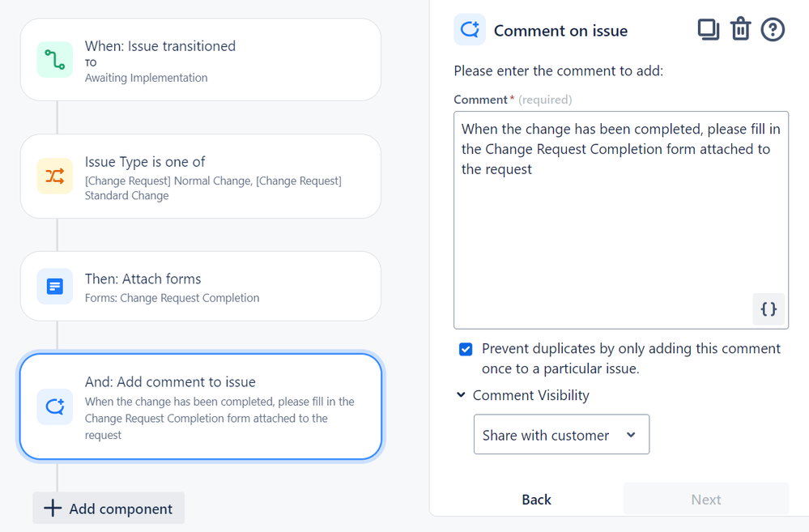809x532 pixels.
Task: Click the plus icon next to Add component
Action: pos(52,508)
